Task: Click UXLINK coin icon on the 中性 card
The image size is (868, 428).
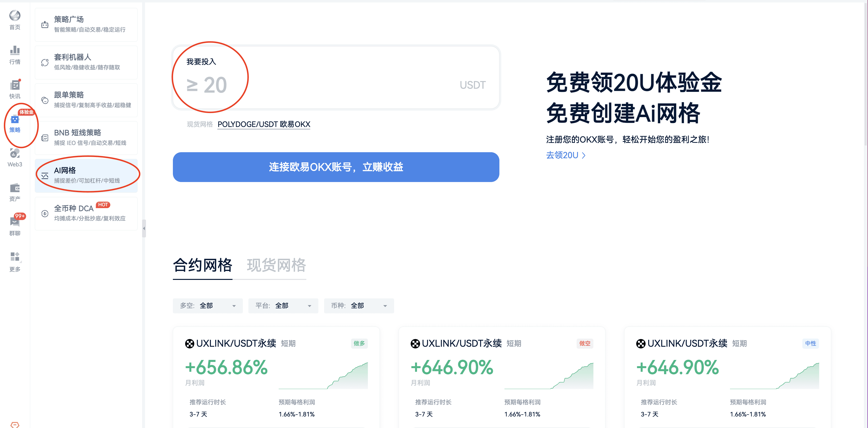Action: click(x=641, y=343)
